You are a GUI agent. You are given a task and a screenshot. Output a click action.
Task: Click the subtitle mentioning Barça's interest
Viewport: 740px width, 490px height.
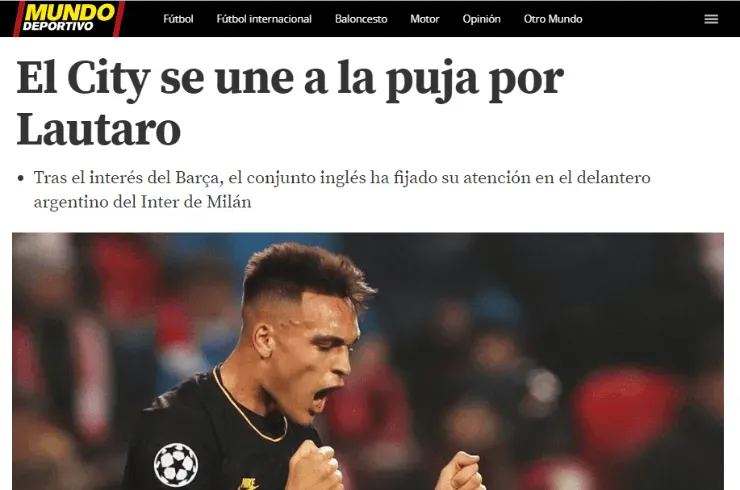tap(342, 189)
